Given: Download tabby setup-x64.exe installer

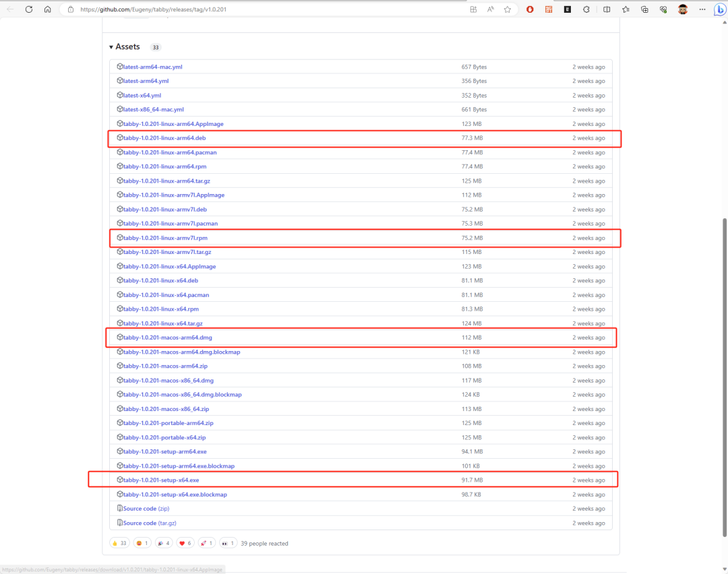Looking at the screenshot, I should pyautogui.click(x=161, y=480).
